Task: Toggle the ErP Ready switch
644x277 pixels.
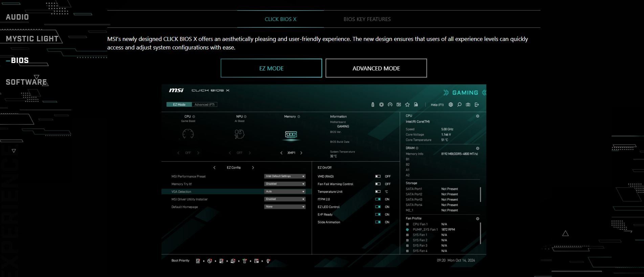Action: [378, 215]
